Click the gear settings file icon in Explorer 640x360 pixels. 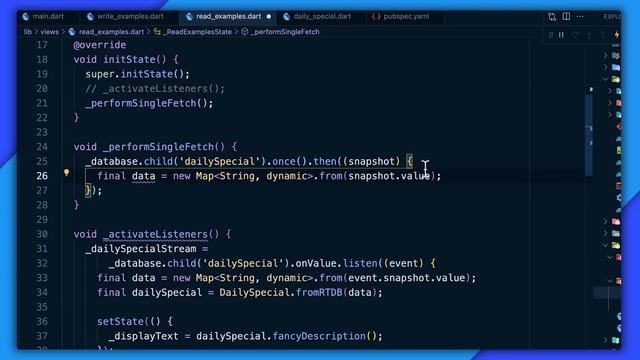(x=619, y=198)
